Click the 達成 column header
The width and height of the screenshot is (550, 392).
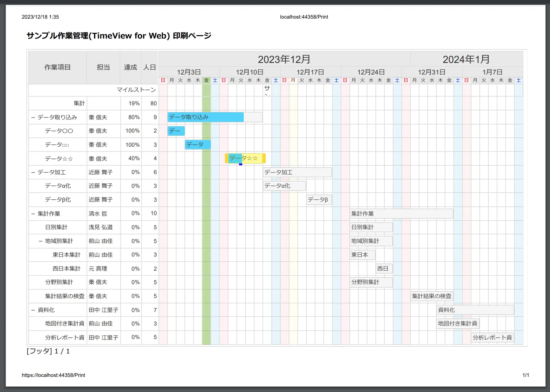[x=131, y=67]
